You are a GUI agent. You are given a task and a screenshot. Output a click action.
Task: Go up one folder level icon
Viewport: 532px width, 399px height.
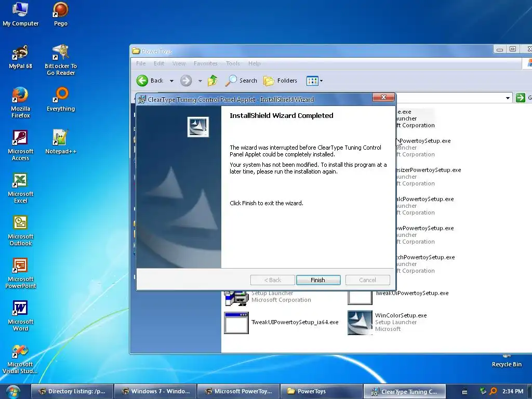(x=212, y=81)
